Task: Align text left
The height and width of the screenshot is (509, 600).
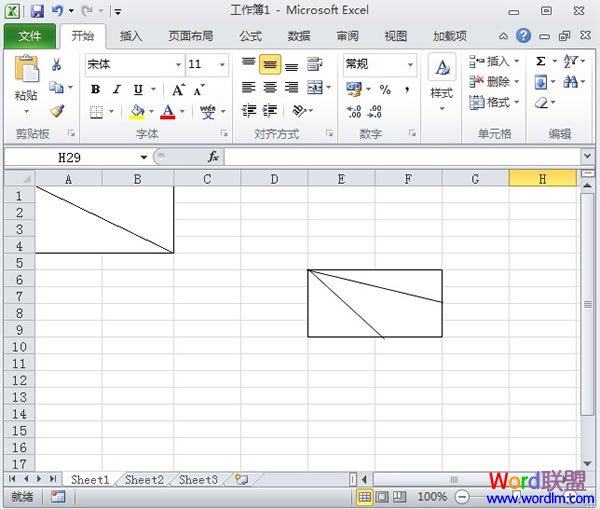Action: click(x=248, y=88)
